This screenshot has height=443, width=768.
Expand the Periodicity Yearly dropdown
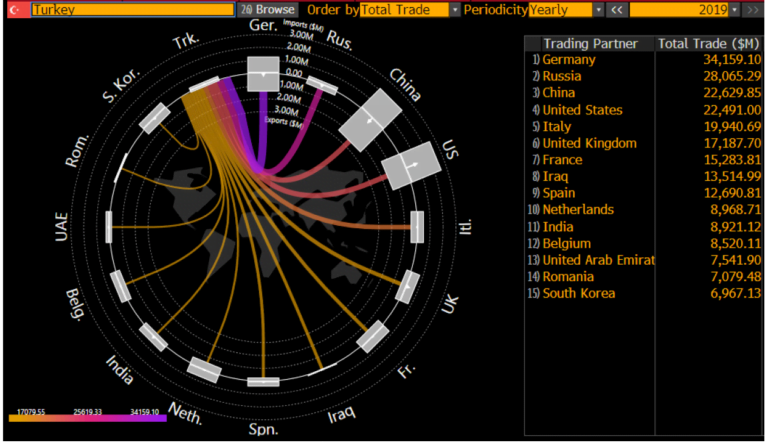(x=598, y=9)
